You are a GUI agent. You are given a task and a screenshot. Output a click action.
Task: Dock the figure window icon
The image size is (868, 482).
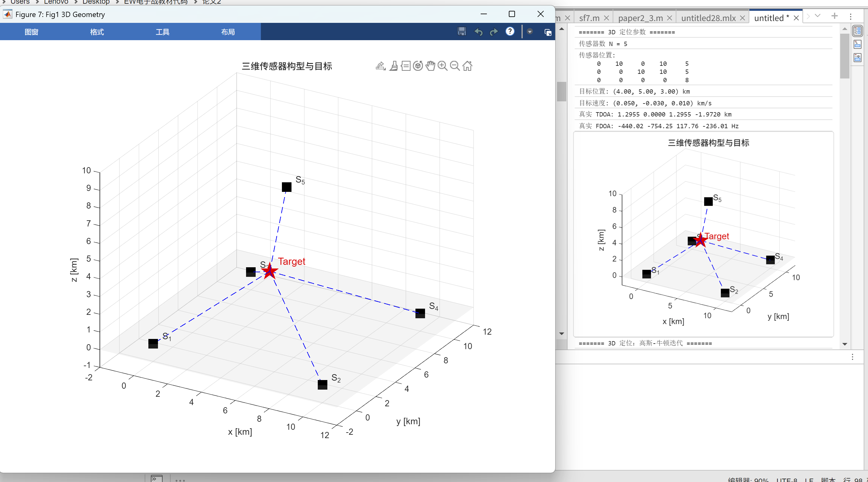tap(548, 32)
